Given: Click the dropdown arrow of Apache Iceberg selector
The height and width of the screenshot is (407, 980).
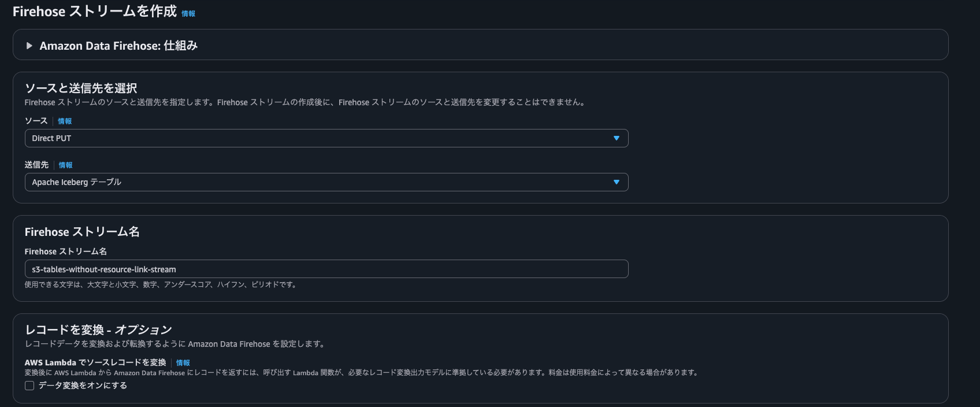Looking at the screenshot, I should (617, 182).
